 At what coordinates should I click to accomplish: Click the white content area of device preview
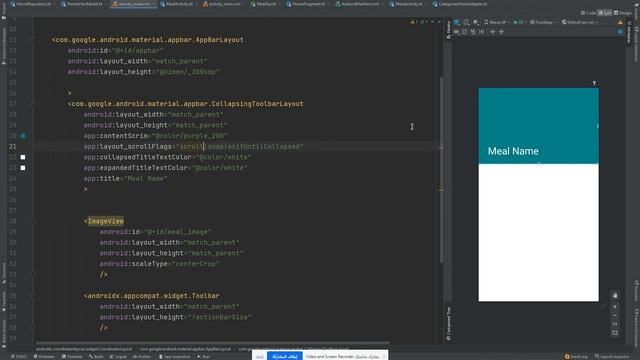538,233
